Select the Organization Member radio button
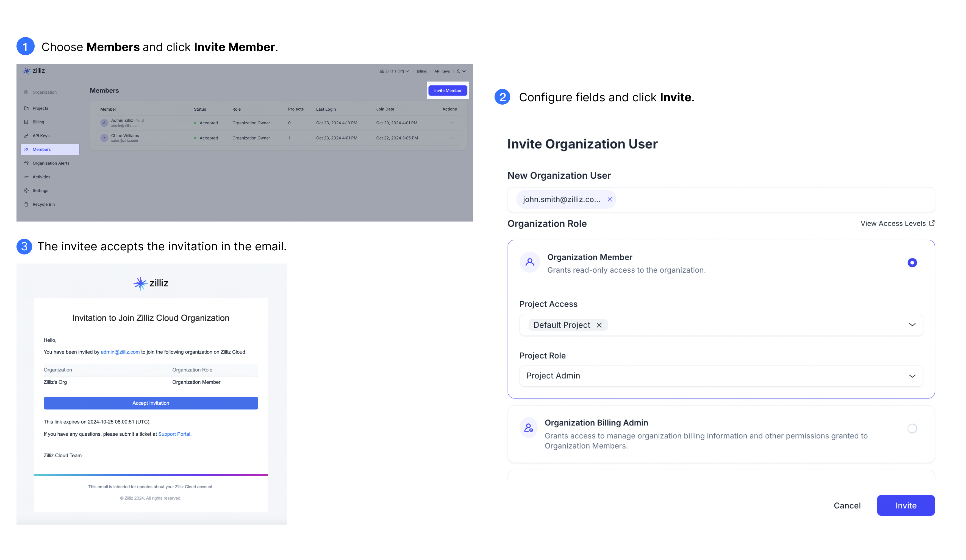This screenshot has height=560, width=966. pyautogui.click(x=912, y=262)
